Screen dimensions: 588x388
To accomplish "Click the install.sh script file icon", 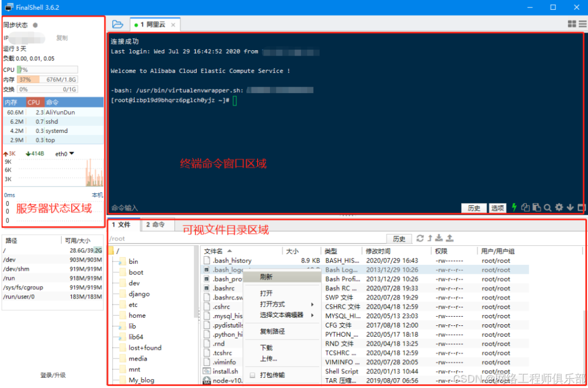I will pos(207,371).
